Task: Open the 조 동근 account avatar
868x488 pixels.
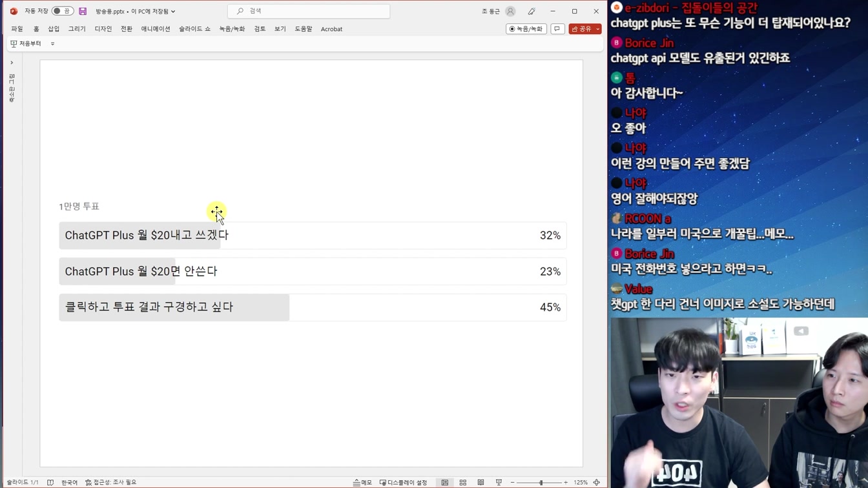Action: (x=510, y=11)
